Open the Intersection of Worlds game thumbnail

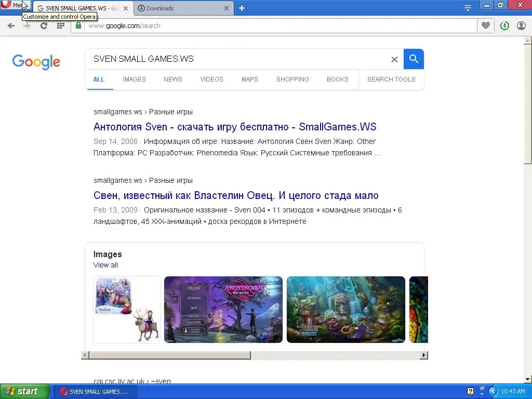coord(345,310)
